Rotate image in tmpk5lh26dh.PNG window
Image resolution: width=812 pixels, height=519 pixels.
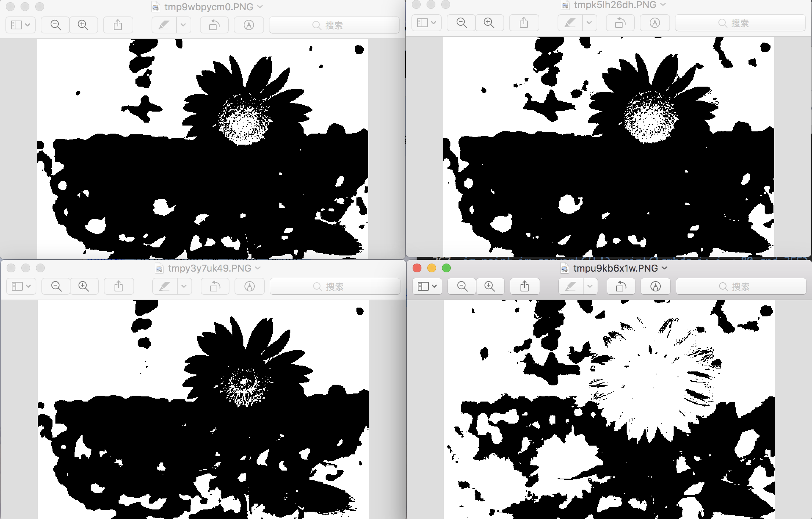point(620,23)
